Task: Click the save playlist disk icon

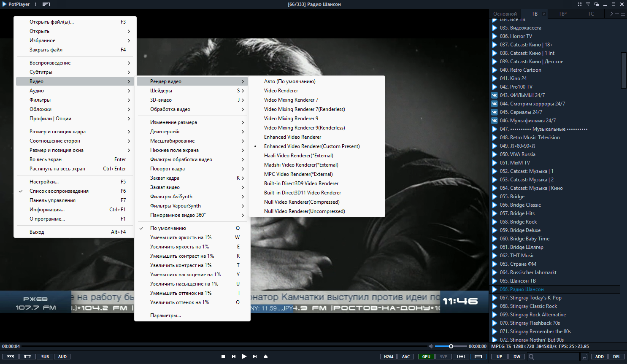Action: (584, 357)
